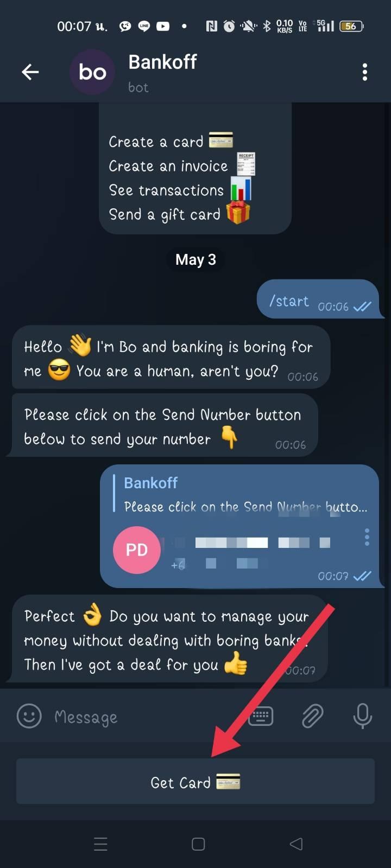Focus the Message input field
Viewport: 391px width, 868px height.
(x=147, y=717)
